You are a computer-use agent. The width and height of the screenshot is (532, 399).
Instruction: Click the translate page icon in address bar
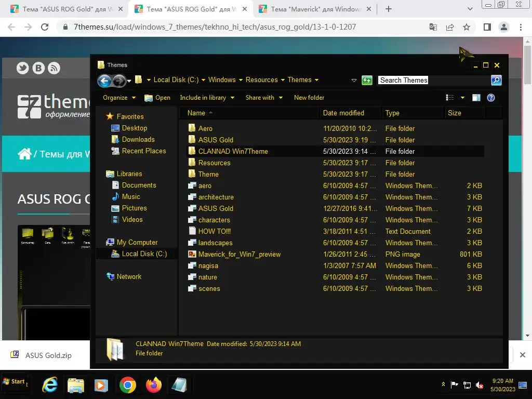tap(433, 27)
